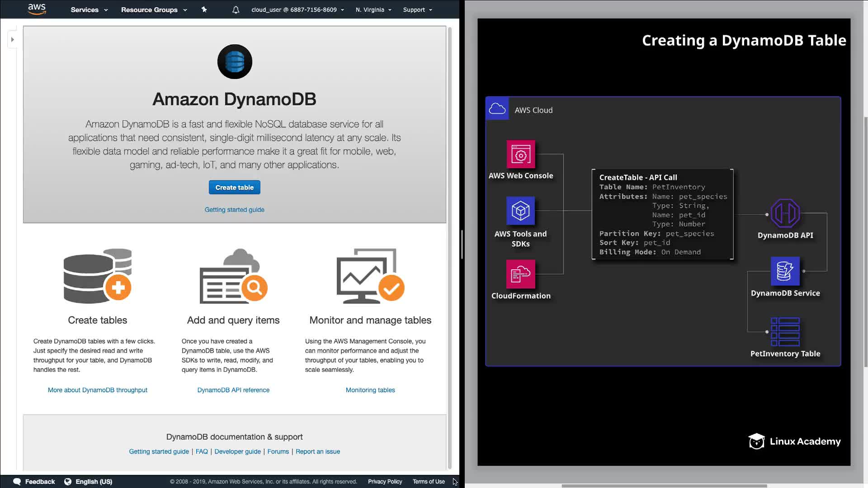The image size is (868, 488).
Task: Open the cloud_user account menu
Action: tap(297, 9)
